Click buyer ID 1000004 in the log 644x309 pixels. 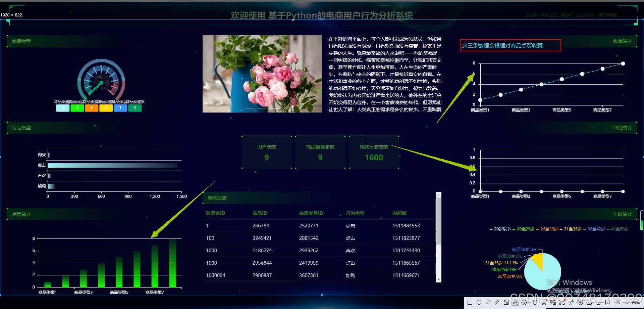pyautogui.click(x=215, y=275)
